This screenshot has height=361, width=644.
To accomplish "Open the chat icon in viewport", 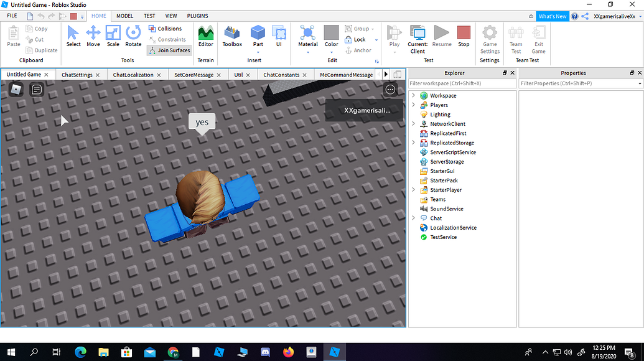I will click(37, 89).
